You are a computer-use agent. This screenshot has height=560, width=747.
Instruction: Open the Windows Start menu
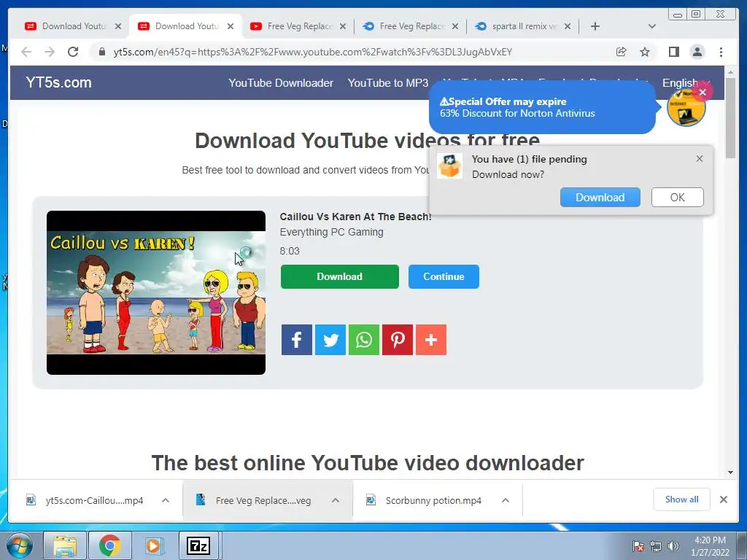coord(19,545)
